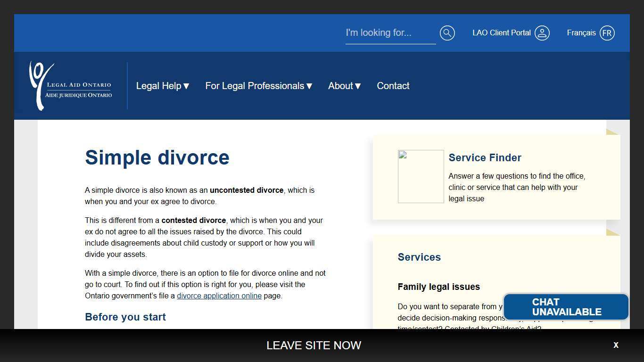644x362 pixels.
Task: Expand the Legal Help dropdown menu
Action: pos(162,86)
